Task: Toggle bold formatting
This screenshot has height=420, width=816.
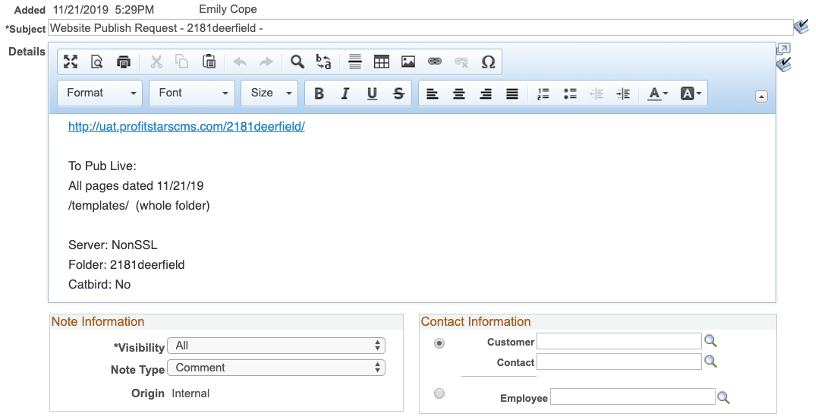Action: point(319,93)
